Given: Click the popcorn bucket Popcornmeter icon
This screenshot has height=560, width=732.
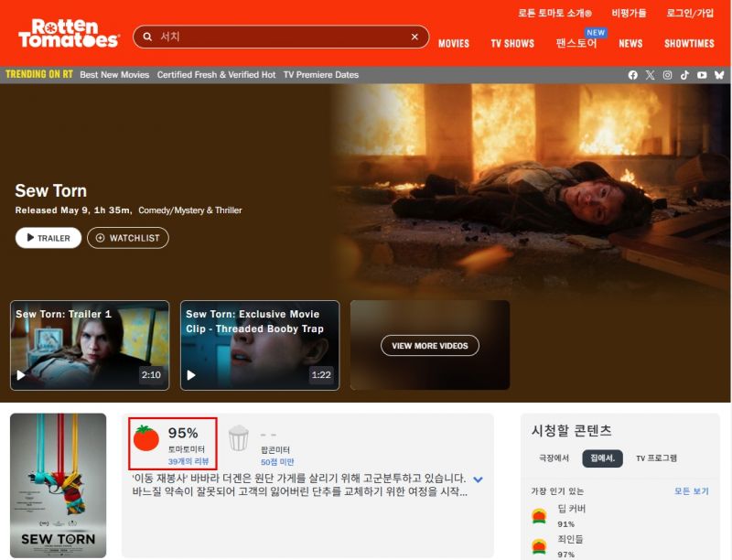Looking at the screenshot, I should click(239, 437).
